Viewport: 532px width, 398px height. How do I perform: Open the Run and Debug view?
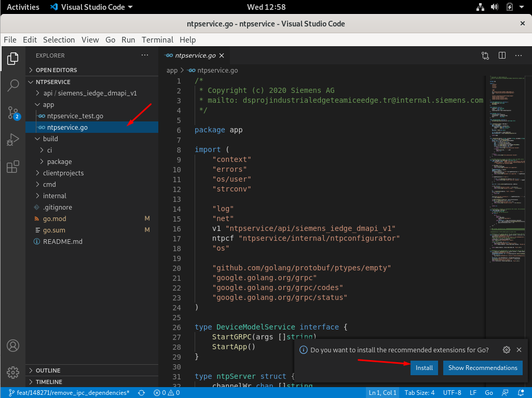(x=13, y=140)
